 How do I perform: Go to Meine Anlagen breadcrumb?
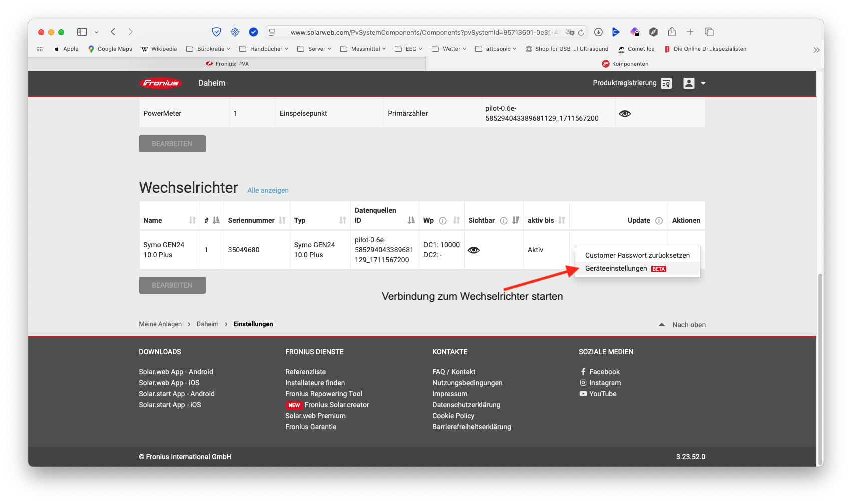tap(160, 324)
